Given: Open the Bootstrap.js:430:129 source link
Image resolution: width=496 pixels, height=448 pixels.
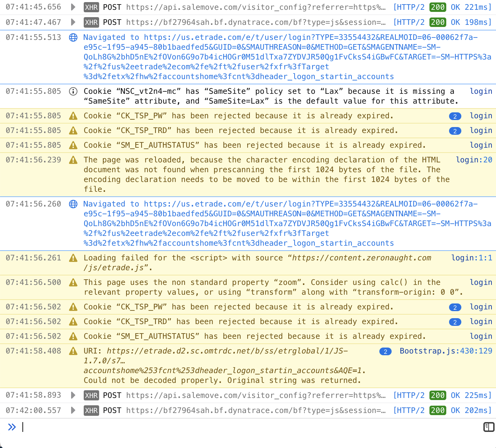Looking at the screenshot, I should pos(446,351).
